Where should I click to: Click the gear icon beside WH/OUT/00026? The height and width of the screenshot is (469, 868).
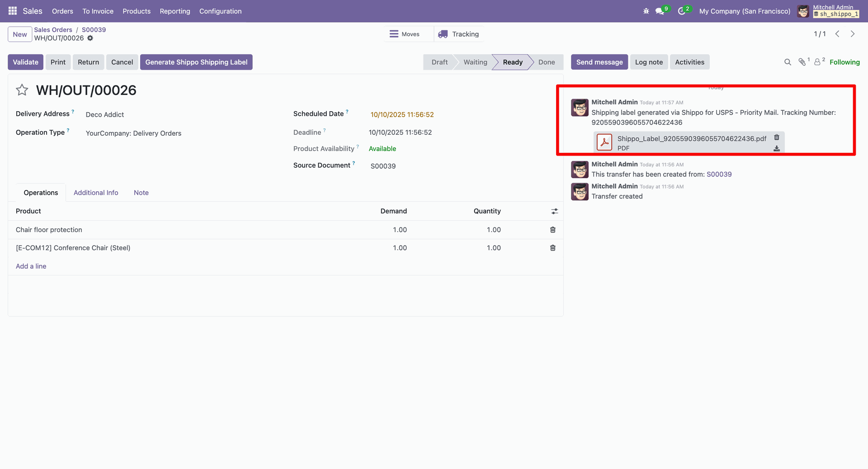pos(90,38)
